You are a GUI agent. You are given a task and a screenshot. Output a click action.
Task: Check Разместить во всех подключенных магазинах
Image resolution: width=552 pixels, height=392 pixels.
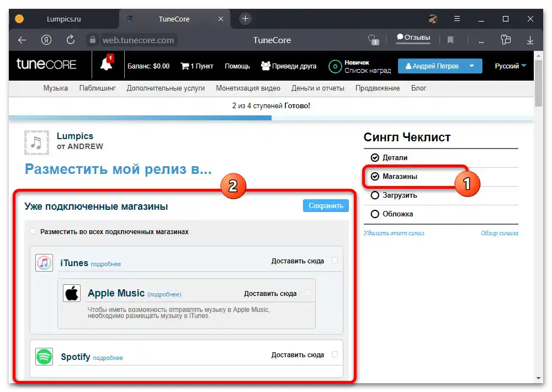(x=33, y=231)
